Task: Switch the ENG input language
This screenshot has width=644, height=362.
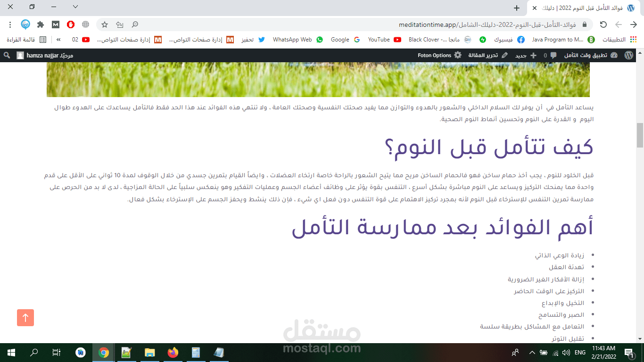Action: (x=580, y=352)
